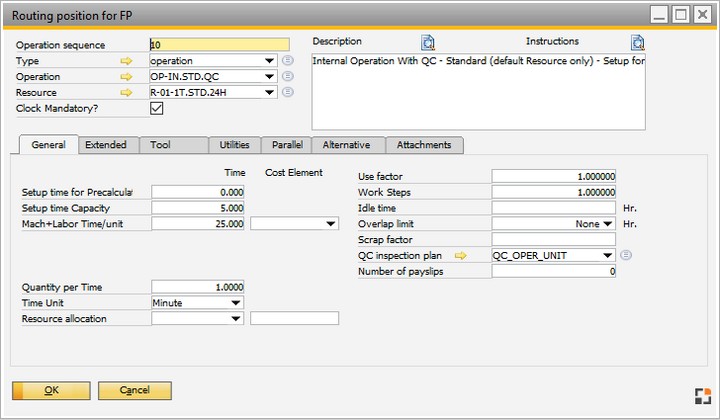The image size is (720, 420).
Task: Click the QC inspection plan link arrow
Action: pyautogui.click(x=461, y=256)
